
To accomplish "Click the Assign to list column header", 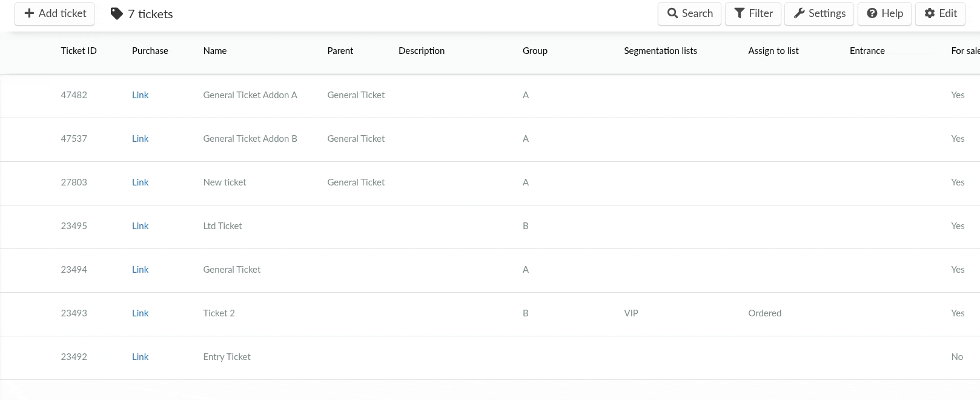I will point(773,51).
